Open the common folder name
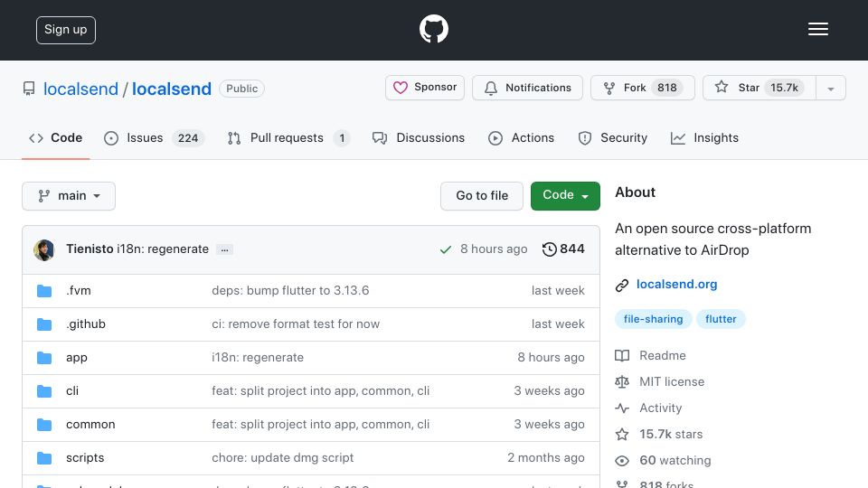The width and height of the screenshot is (868, 488). (90, 425)
